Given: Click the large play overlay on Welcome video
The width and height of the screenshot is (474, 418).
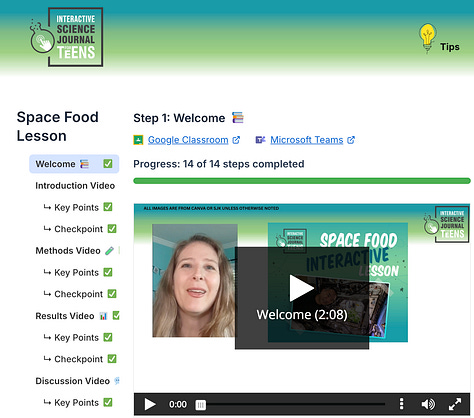Looking at the screenshot, I should tap(302, 298).
